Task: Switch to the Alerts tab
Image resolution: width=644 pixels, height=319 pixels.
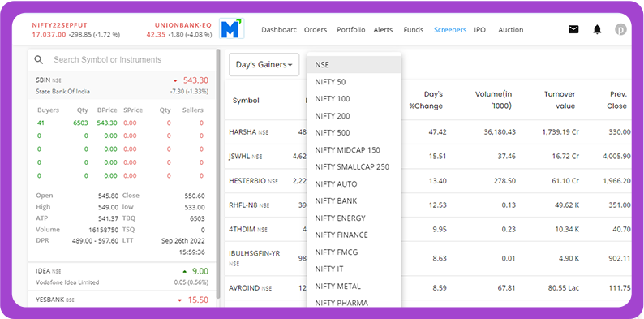Action: pyautogui.click(x=383, y=29)
